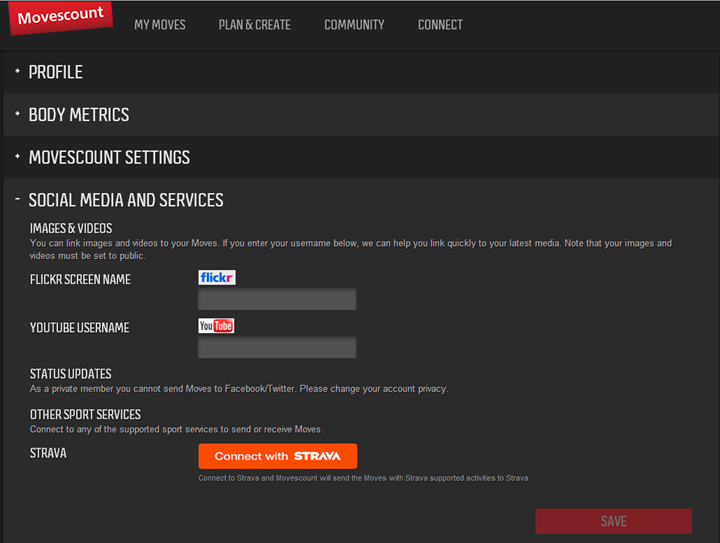Open the My Moves menu
This screenshot has width=720, height=543.
point(160,25)
